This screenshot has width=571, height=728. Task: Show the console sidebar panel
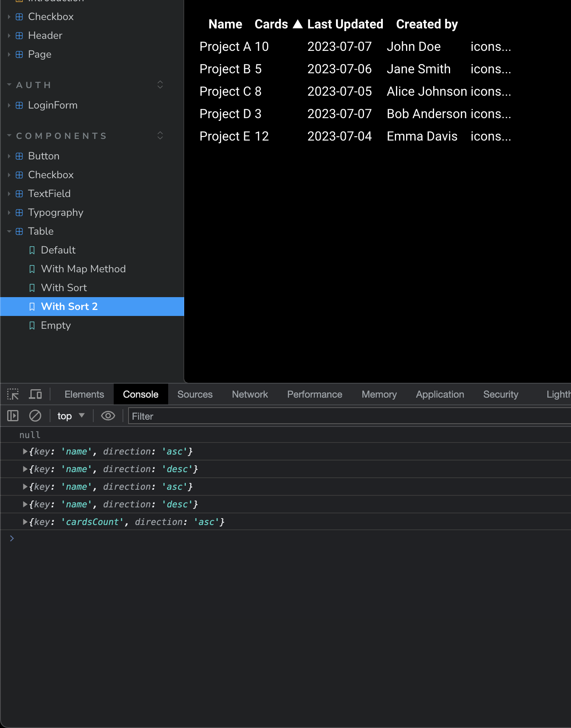click(13, 416)
